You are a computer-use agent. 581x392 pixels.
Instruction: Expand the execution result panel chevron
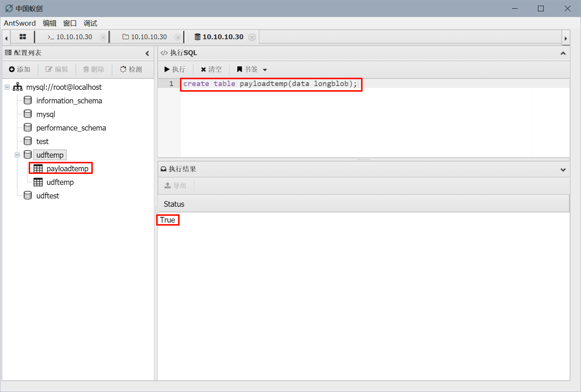pos(563,169)
